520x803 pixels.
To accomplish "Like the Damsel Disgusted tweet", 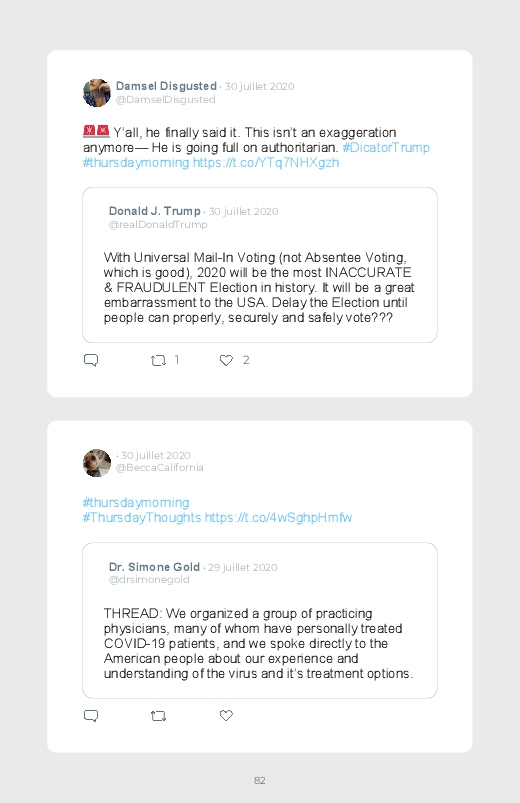I will pos(226,361).
